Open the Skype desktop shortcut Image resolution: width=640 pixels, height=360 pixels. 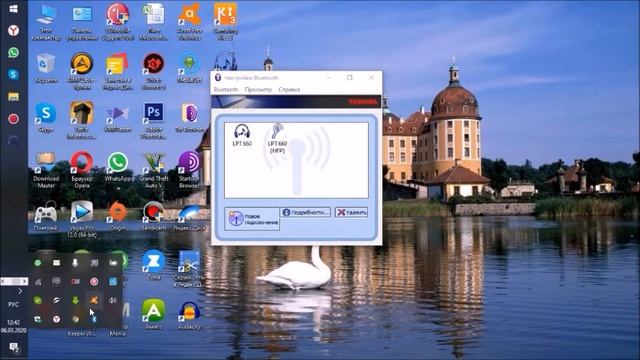pos(46,118)
